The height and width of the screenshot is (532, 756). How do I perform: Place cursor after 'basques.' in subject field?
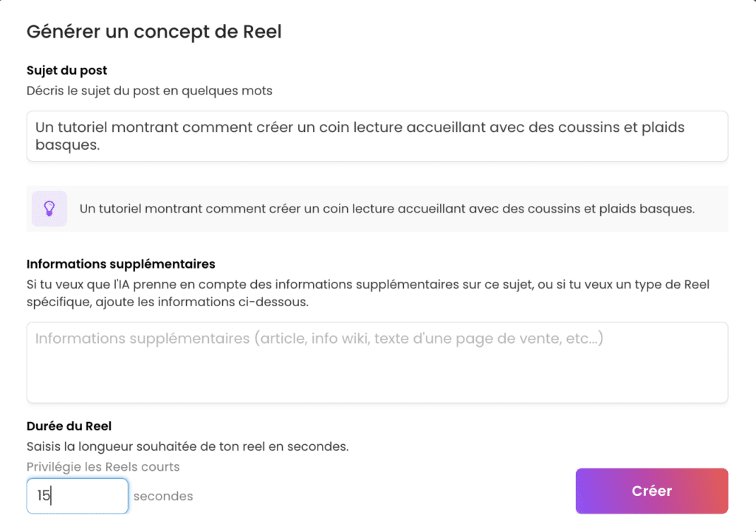pyautogui.click(x=100, y=145)
